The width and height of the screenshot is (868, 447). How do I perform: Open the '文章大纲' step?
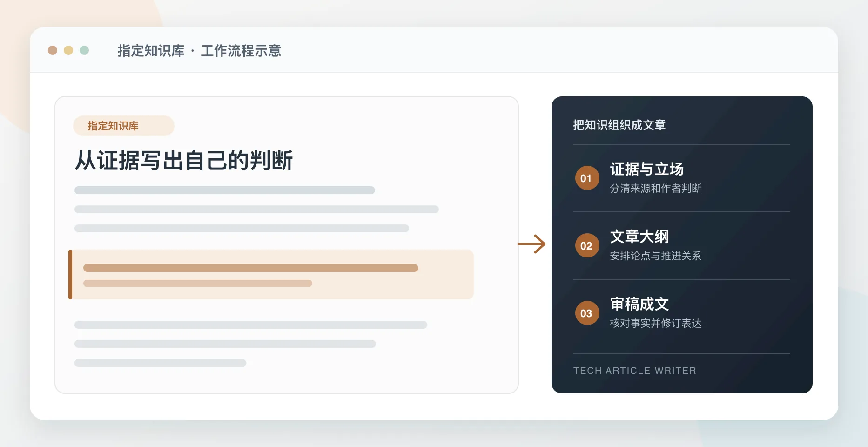coord(639,237)
